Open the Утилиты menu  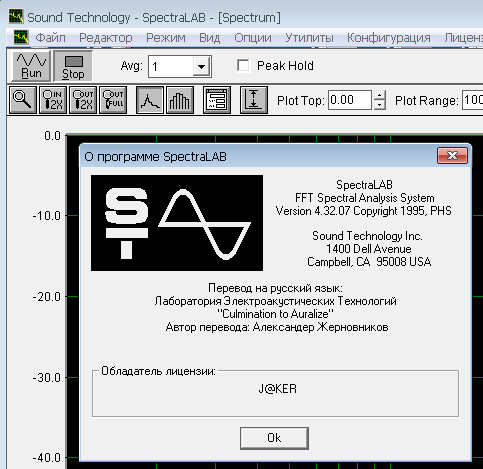tap(309, 38)
